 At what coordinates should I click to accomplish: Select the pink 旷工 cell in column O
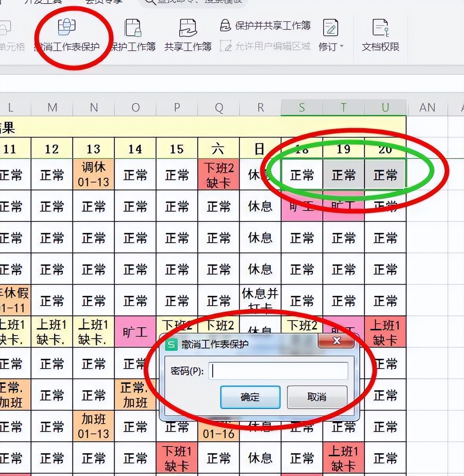(135, 332)
